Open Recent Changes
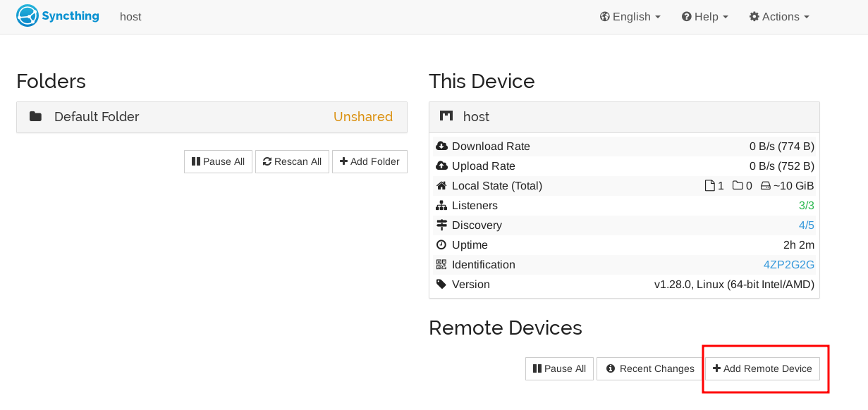 [650, 368]
